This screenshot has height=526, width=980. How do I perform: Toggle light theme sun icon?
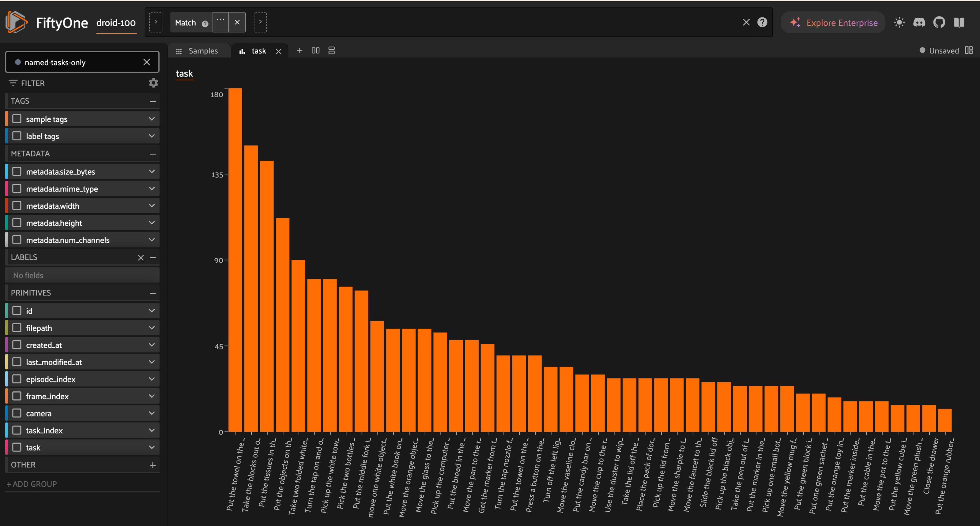[899, 22]
